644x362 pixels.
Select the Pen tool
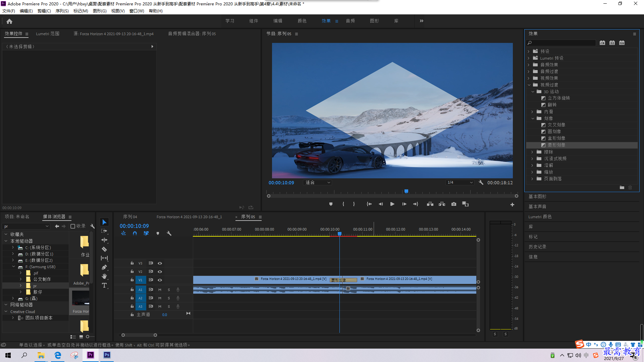click(104, 267)
